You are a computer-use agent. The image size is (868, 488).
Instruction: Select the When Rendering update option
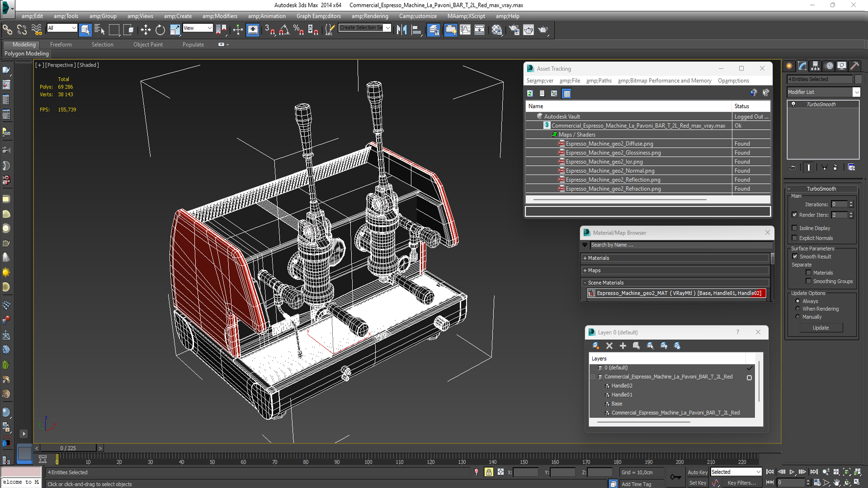[x=798, y=309]
